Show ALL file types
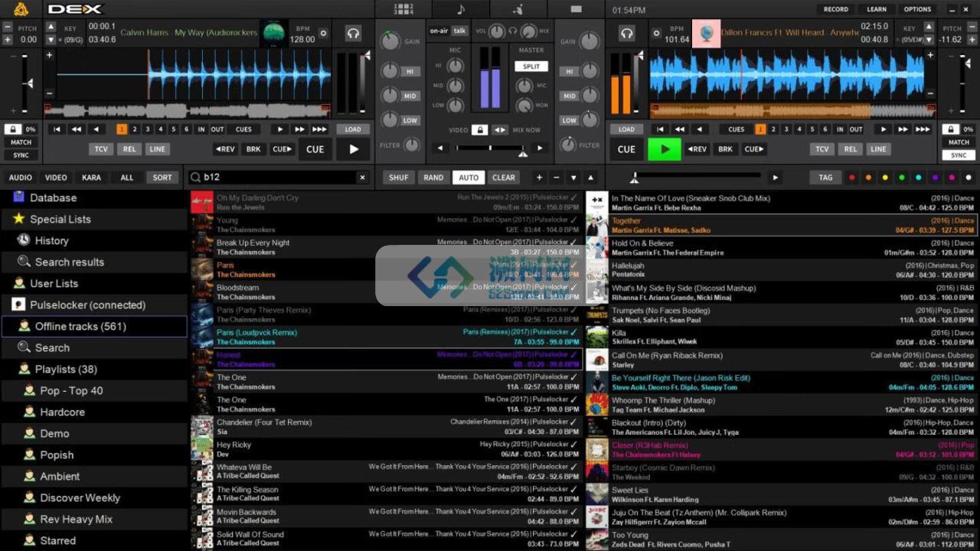 (127, 178)
